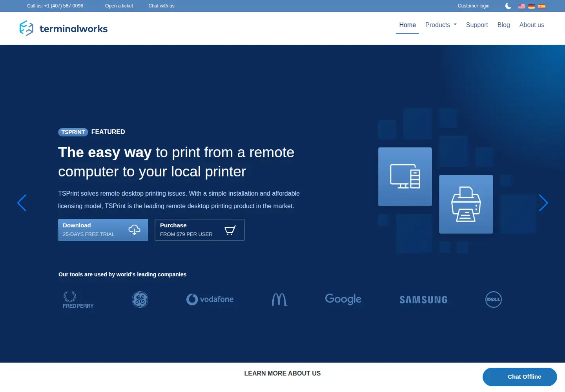Click 'Our tools are used by' text
Screen dimensions: 565x392
122,274
